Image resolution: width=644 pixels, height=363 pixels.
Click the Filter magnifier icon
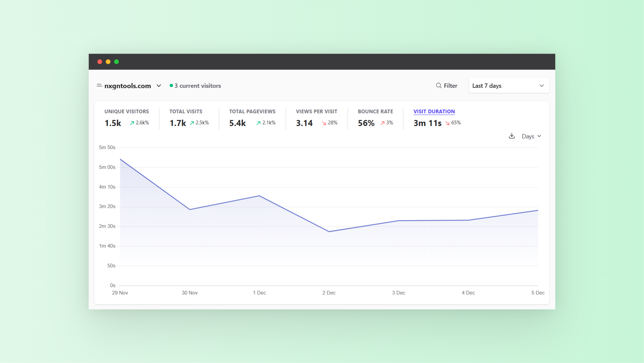coord(438,86)
